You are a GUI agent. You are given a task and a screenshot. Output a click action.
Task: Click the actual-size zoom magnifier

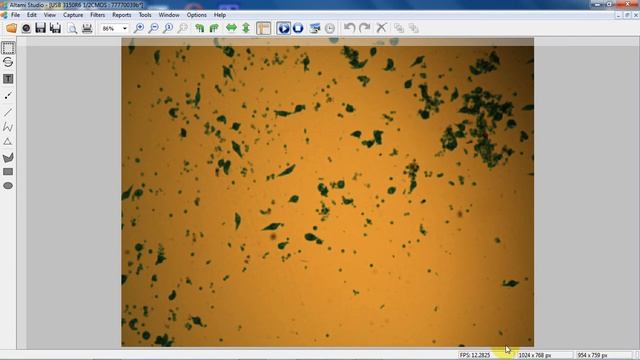[168, 28]
